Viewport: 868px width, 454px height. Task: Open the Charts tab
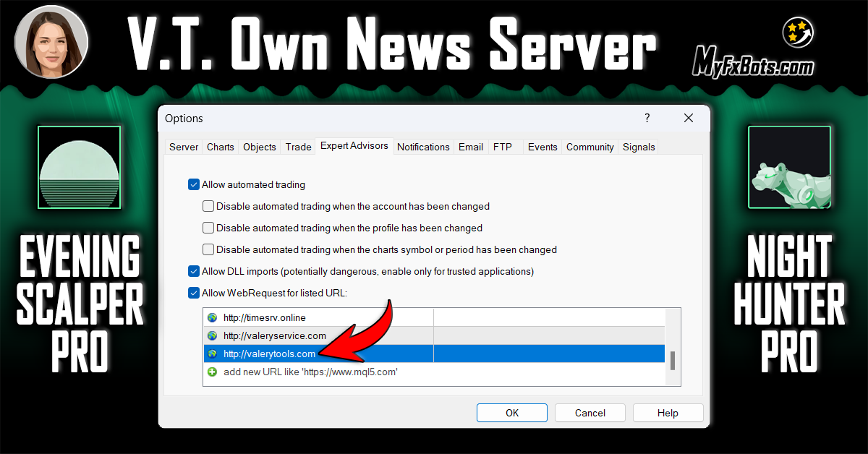(x=221, y=147)
